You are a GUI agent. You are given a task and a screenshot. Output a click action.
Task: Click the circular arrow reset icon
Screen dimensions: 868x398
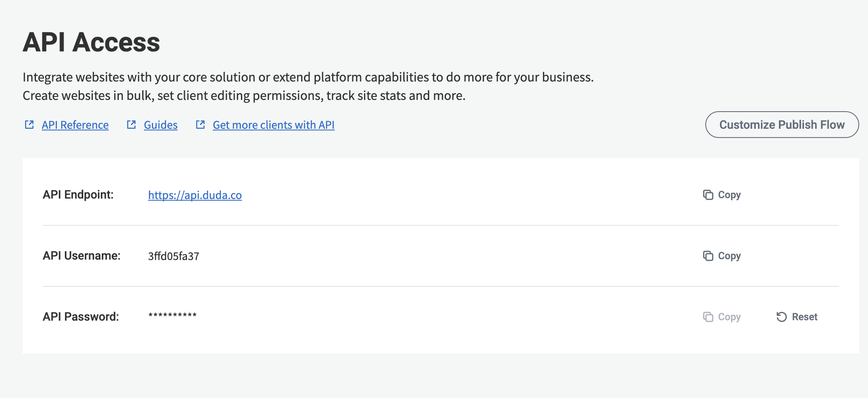click(781, 317)
